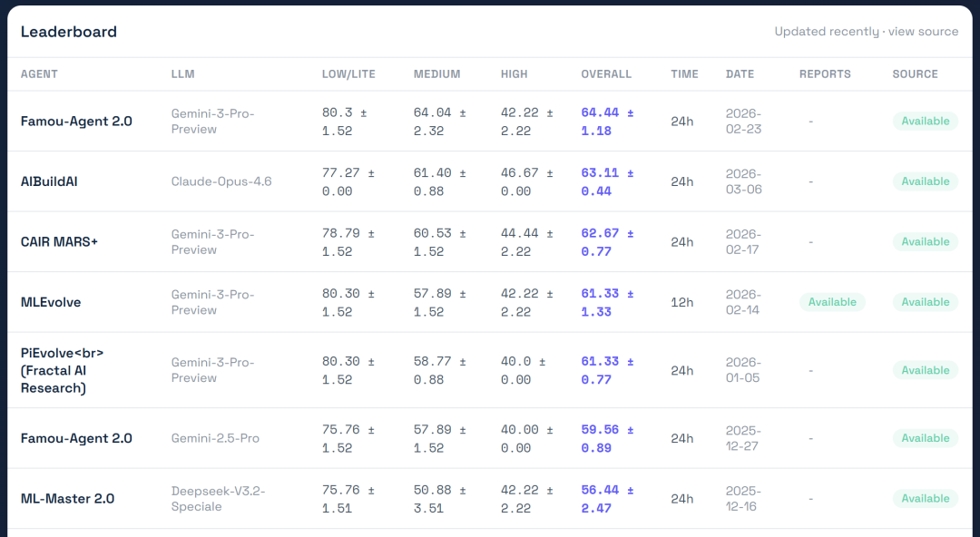Open Source Available badge for AIBuildAI
980x537 pixels.
click(925, 181)
